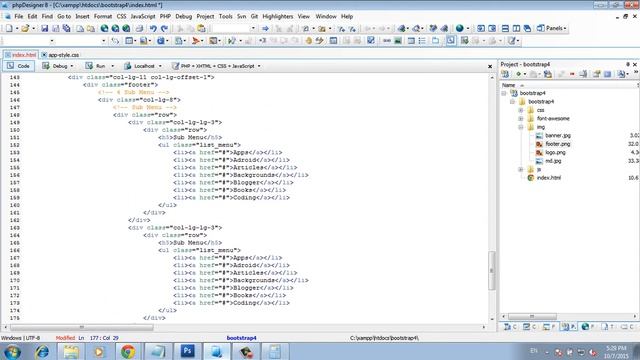Click the horizontal split layout icon
The height and width of the screenshot is (360, 640).
505,28
